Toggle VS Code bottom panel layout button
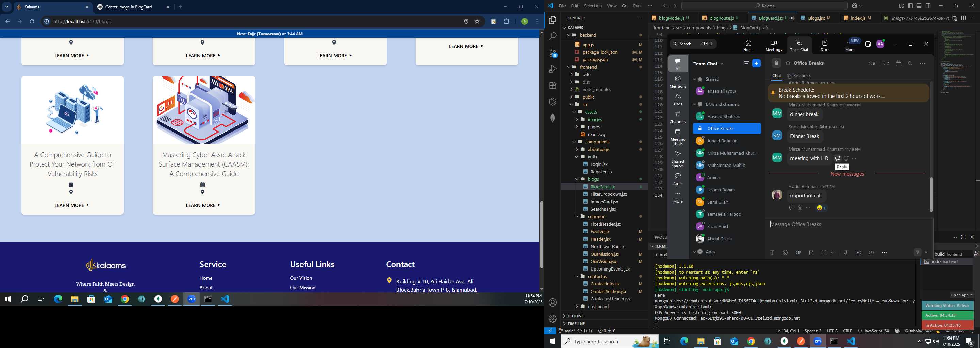Screen dimensions: 980x348 [919, 6]
